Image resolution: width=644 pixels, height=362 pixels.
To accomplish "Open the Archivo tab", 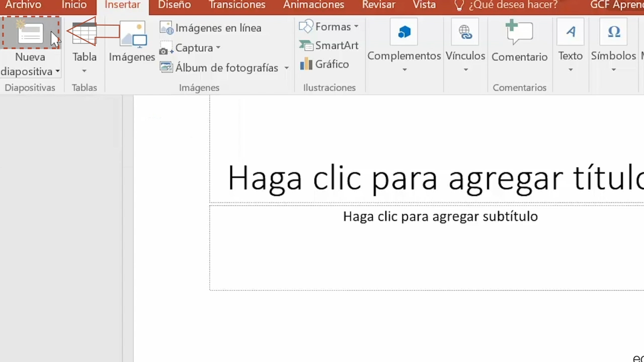I will (x=23, y=5).
